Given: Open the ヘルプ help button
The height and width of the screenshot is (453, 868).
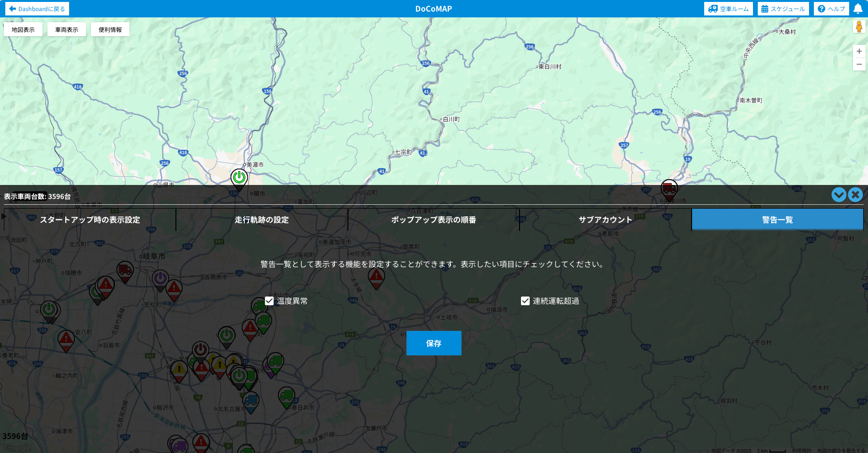Looking at the screenshot, I should [x=831, y=9].
